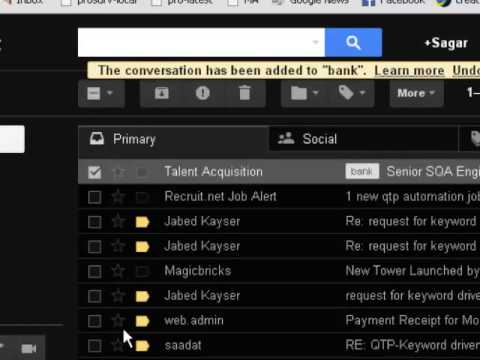Open Recruit.net Job Alert email
The width and height of the screenshot is (480, 360).
pyautogui.click(x=279, y=197)
